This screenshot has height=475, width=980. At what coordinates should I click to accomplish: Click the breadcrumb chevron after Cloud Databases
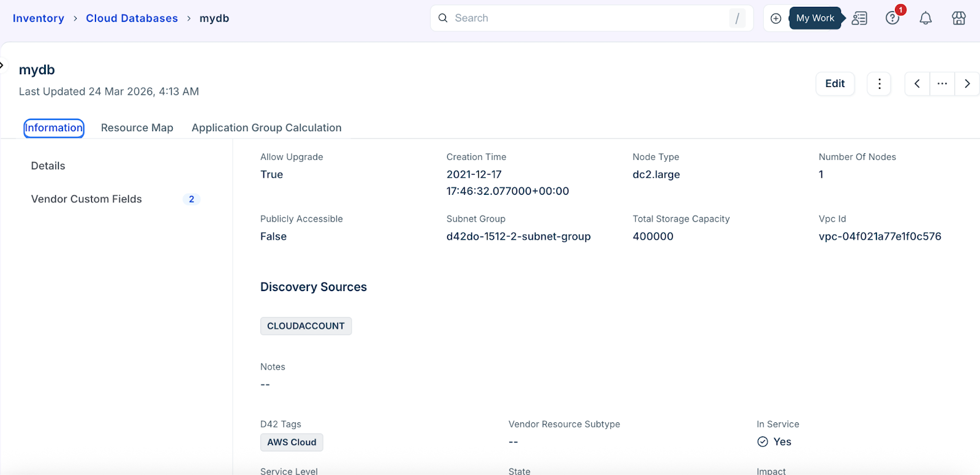tap(189, 18)
